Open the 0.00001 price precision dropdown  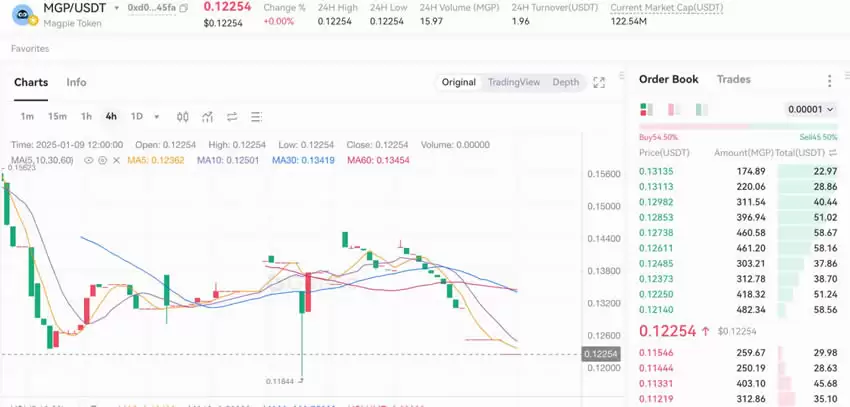click(810, 109)
